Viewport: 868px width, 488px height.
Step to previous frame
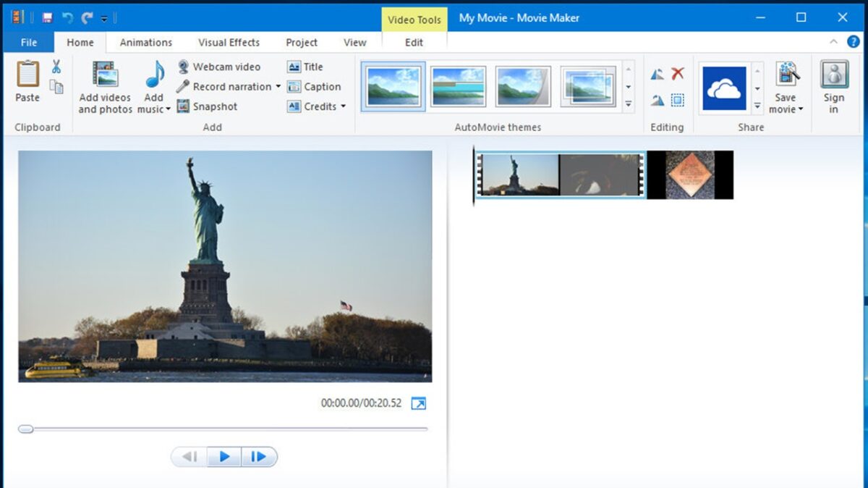[190, 457]
